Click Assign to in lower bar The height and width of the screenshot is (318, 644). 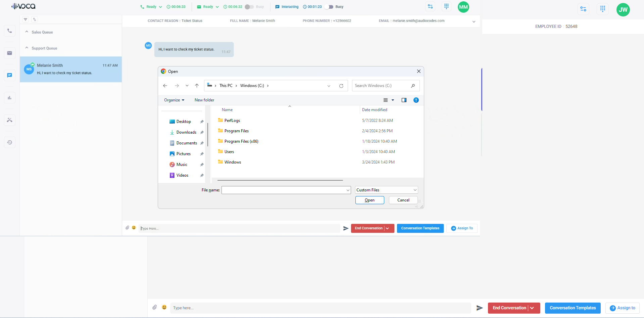click(623, 308)
